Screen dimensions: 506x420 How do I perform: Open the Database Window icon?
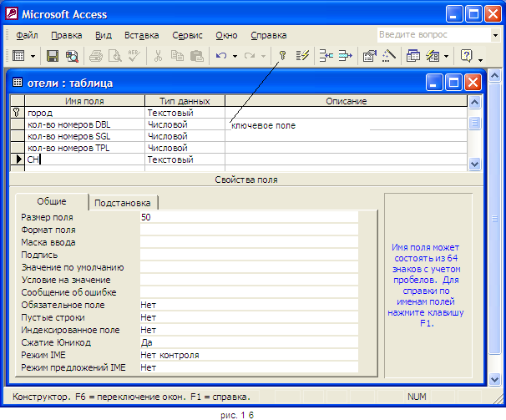[x=413, y=57]
